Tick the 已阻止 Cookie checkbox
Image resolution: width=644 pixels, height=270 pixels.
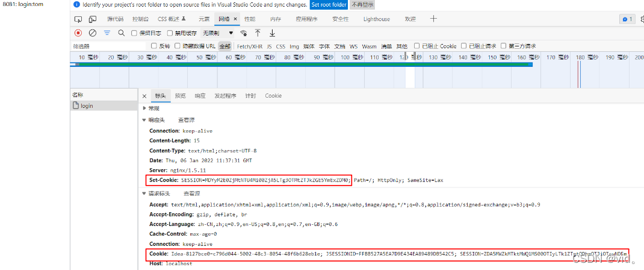pyautogui.click(x=416, y=46)
